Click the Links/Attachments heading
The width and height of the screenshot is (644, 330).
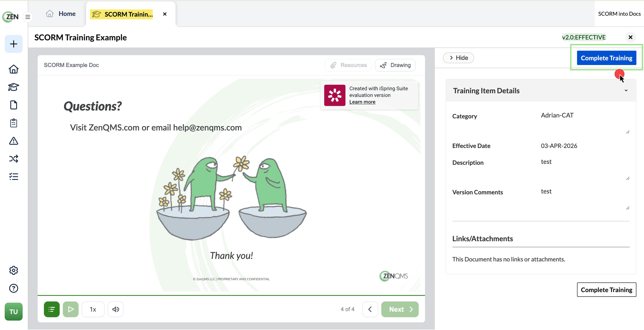pyautogui.click(x=482, y=239)
